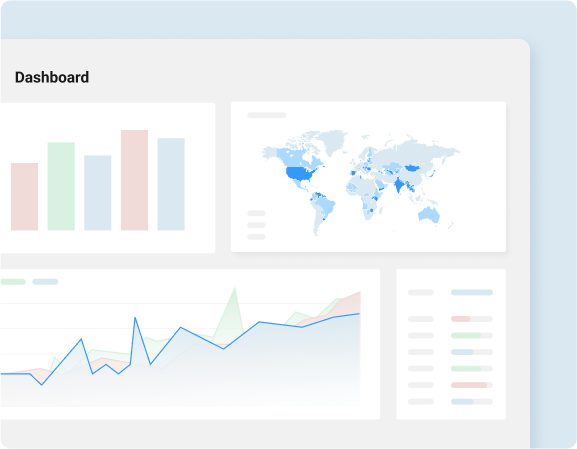Click the Dashboard heading

click(x=52, y=77)
